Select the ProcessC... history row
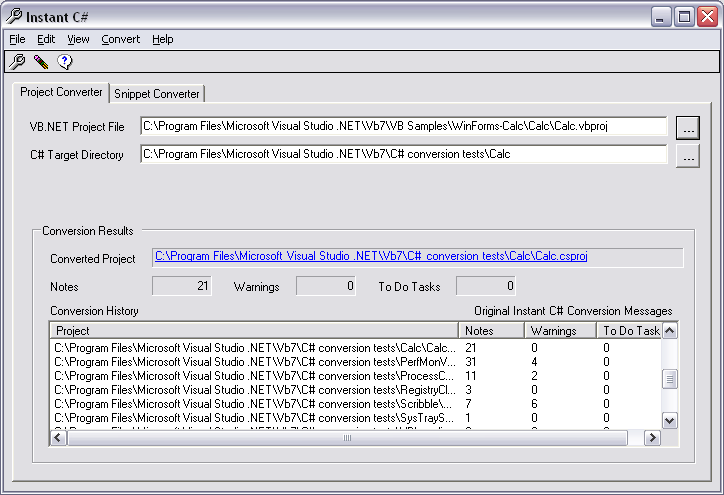Viewport: 724px width, 495px height. (356, 376)
